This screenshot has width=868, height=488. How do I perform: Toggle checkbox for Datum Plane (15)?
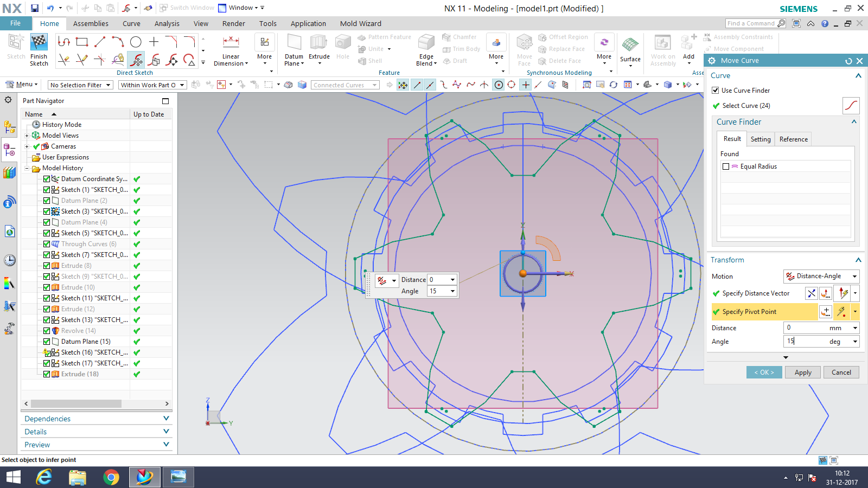47,342
